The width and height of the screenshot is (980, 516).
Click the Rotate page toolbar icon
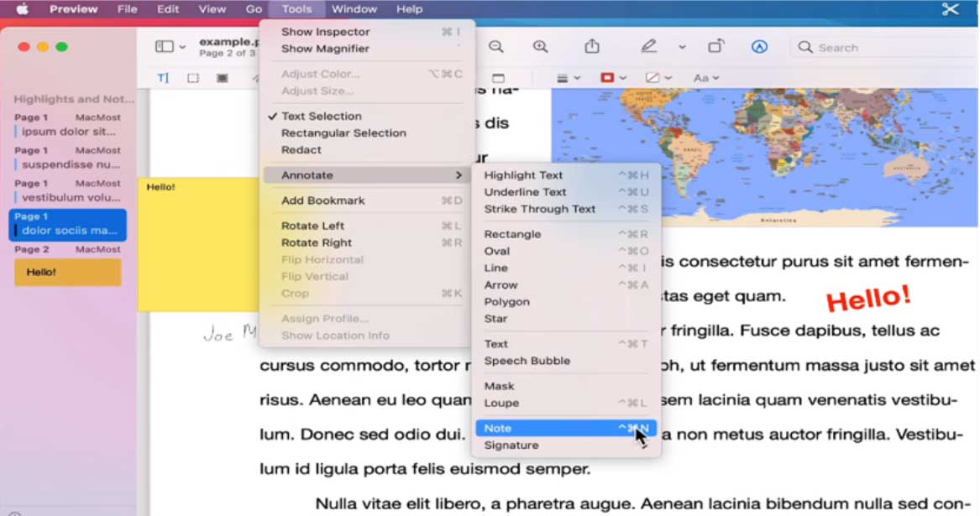[715, 47]
